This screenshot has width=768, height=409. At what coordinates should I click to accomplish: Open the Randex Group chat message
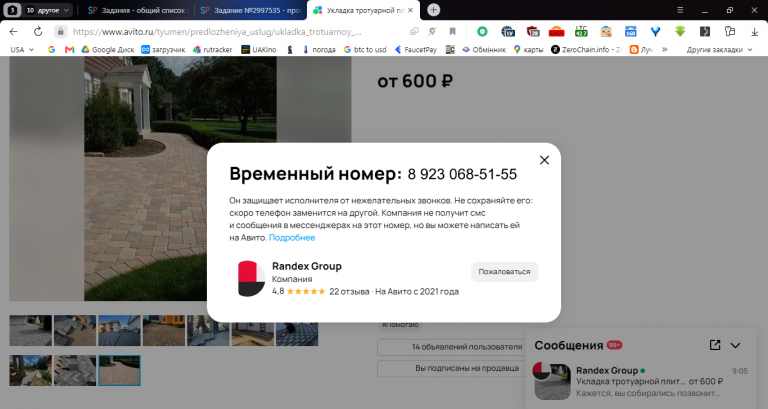641,382
